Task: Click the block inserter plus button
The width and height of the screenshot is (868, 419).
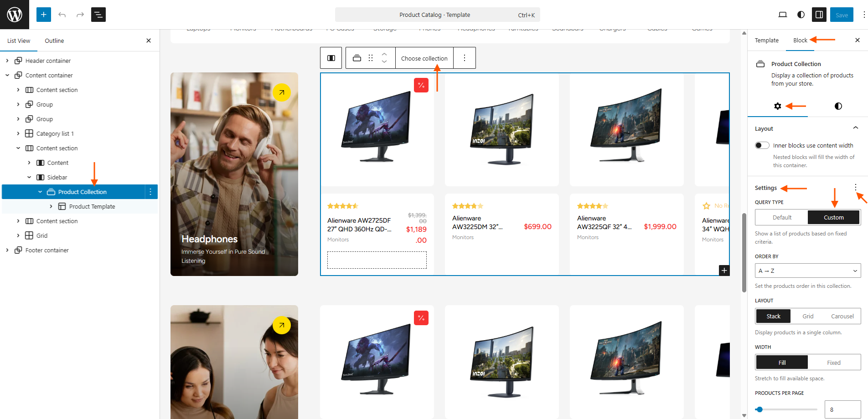Action: tap(44, 15)
